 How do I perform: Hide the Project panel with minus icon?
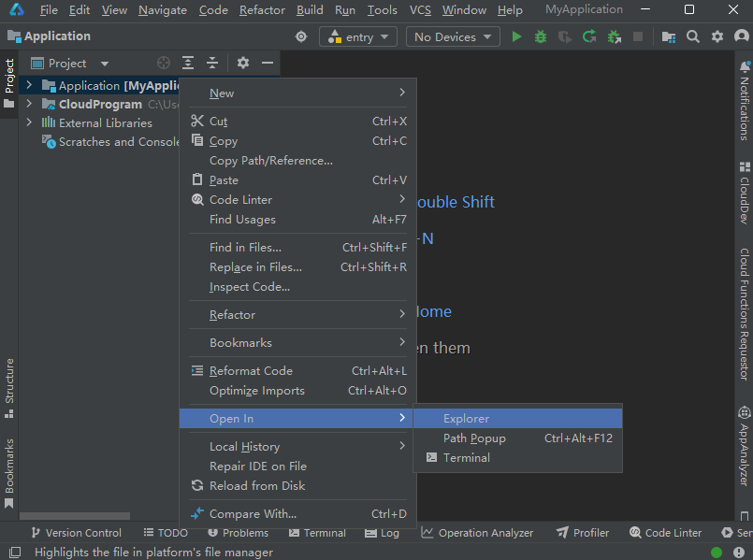coord(268,63)
